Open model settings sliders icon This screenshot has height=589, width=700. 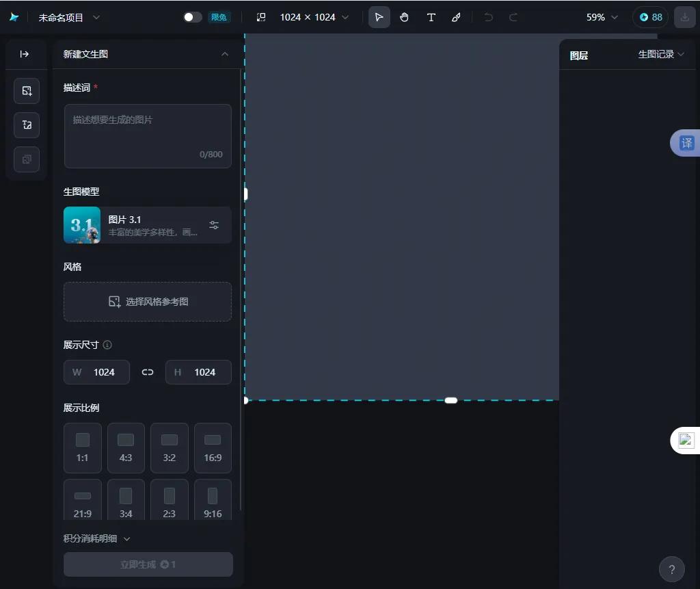[214, 225]
